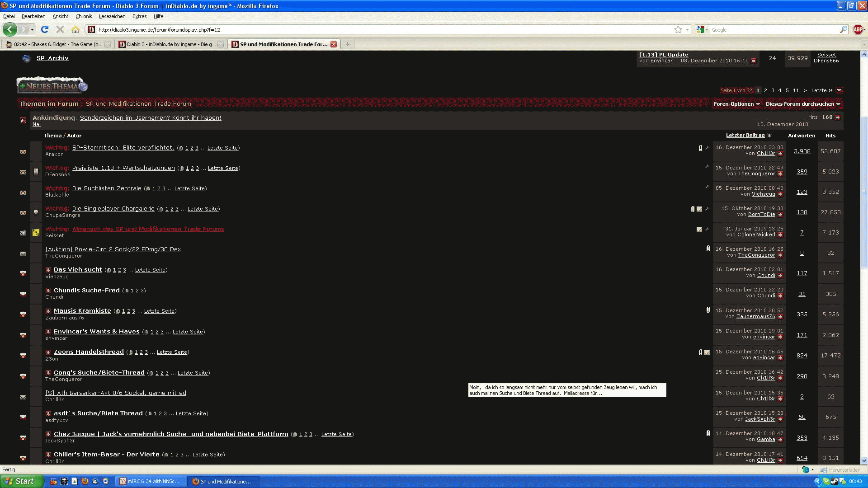Open the Lesezeichen menu
The width and height of the screenshot is (868, 488).
coord(112,16)
